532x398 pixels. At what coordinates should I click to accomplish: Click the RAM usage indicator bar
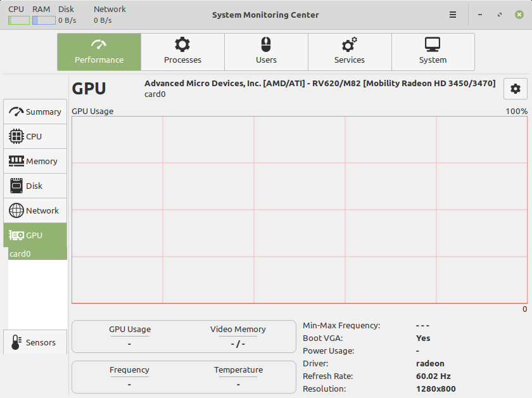42,20
